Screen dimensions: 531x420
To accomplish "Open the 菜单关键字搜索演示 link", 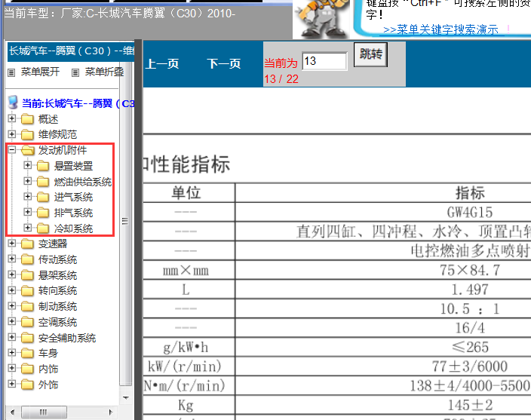I will coord(440,29).
